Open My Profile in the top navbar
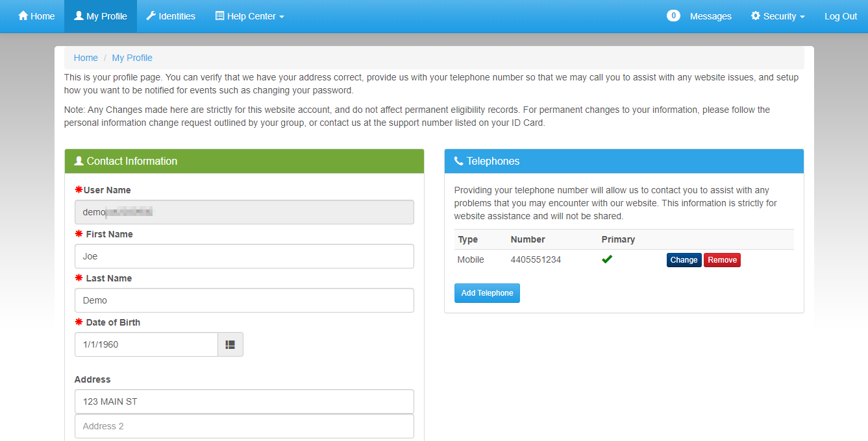 pos(101,16)
